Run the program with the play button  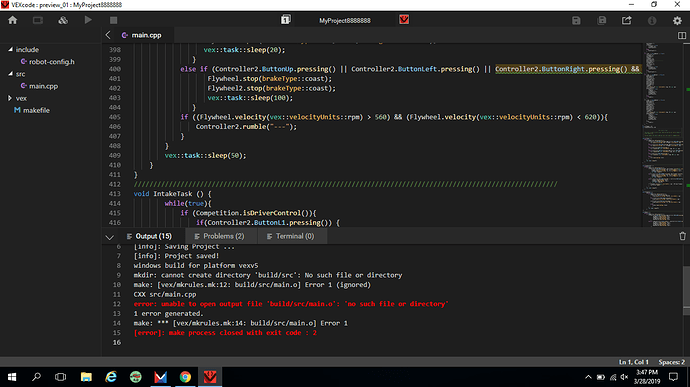88,20
